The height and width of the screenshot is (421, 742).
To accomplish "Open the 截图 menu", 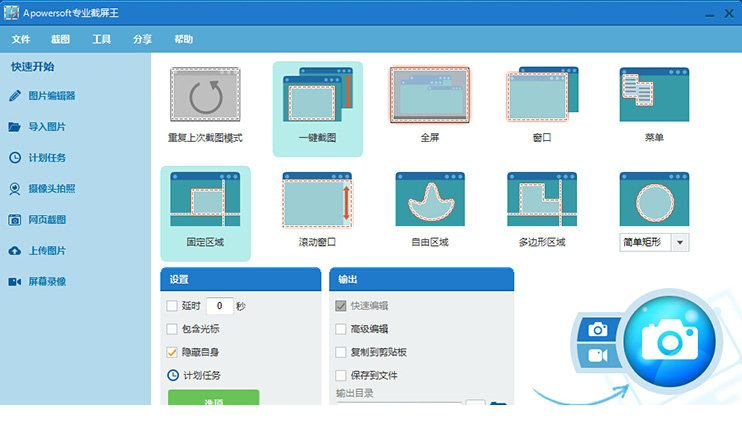I will click(60, 39).
